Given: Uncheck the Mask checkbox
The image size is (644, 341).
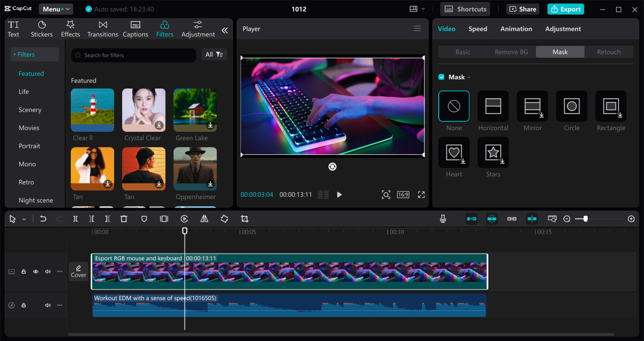Looking at the screenshot, I should [x=441, y=77].
